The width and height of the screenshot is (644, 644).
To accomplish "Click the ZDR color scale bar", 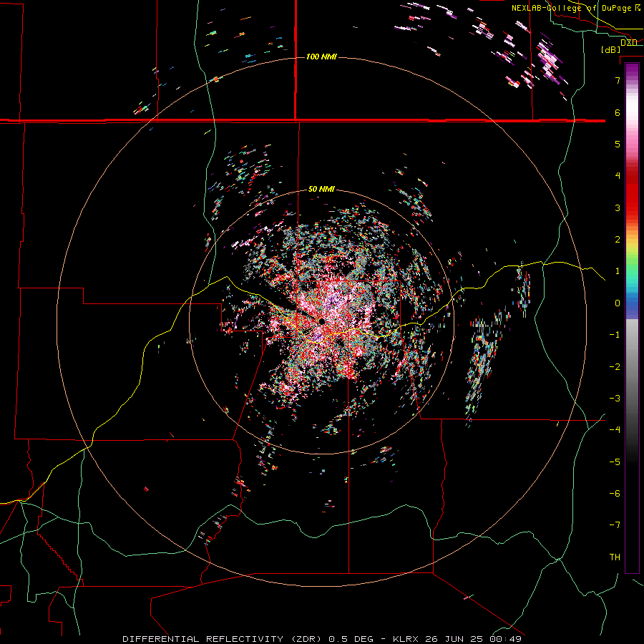I will click(632, 318).
